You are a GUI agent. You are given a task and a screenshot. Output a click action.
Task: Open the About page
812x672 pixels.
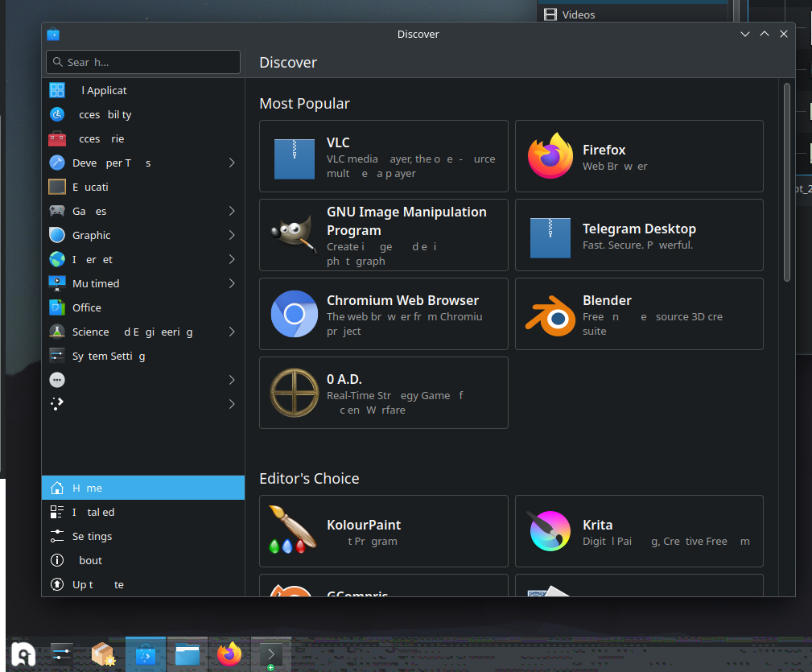click(143, 560)
